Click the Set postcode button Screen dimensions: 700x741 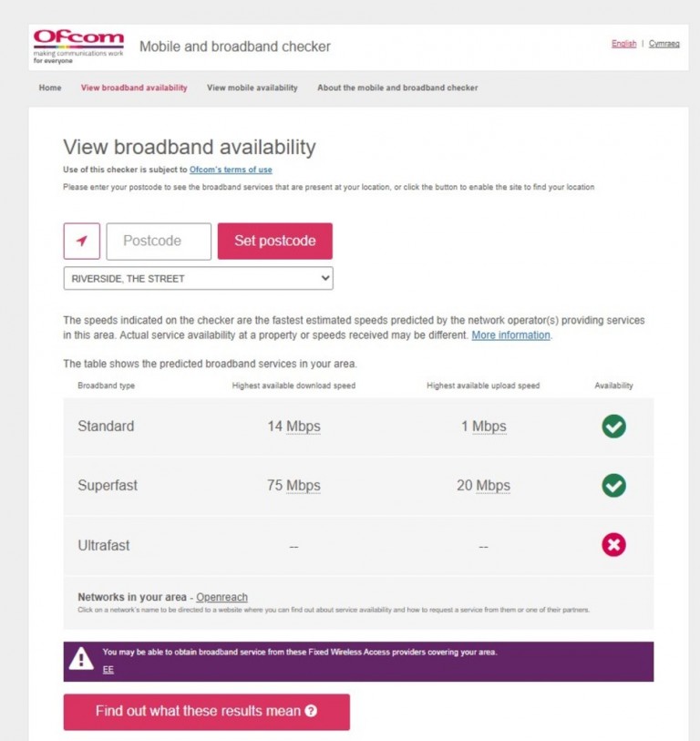[x=275, y=241]
